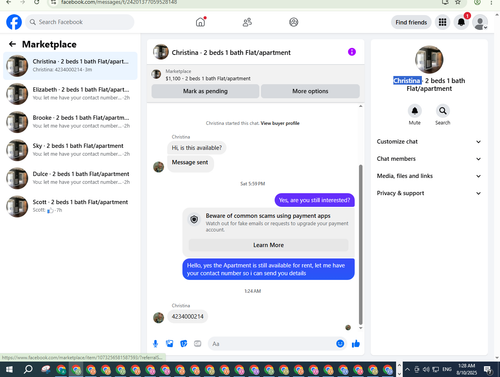Click the Facebook logo
Viewport: 500px width, 377px height.
click(x=14, y=22)
